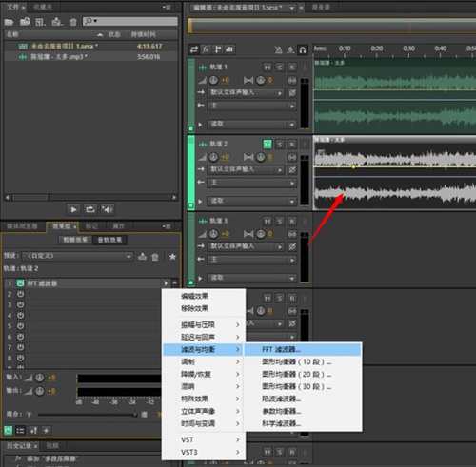Click the inputs/outputs arrows icon in track toolbar
Viewport: 476px width, 467px height.
194,49
